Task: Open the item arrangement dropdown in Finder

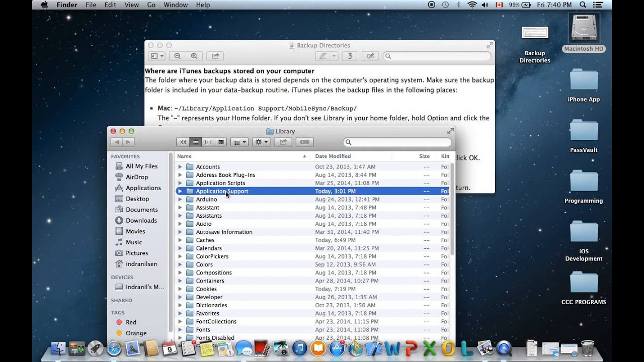Action: click(239, 142)
